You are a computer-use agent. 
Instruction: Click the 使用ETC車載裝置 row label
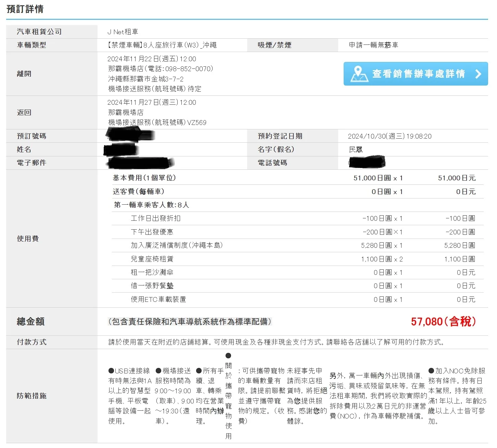tap(158, 299)
